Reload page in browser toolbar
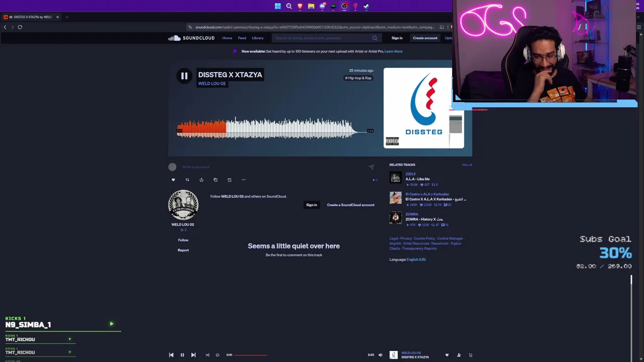The width and height of the screenshot is (644, 362). (x=20, y=27)
